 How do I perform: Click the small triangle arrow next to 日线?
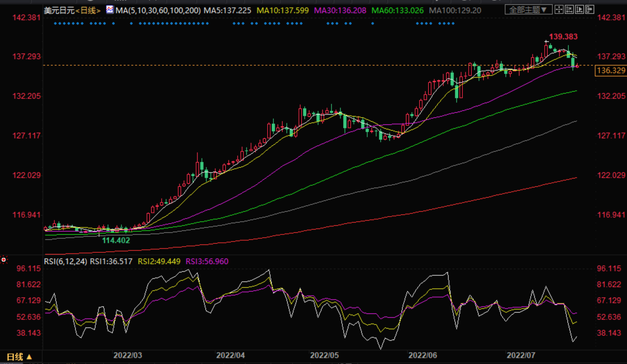click(x=29, y=357)
